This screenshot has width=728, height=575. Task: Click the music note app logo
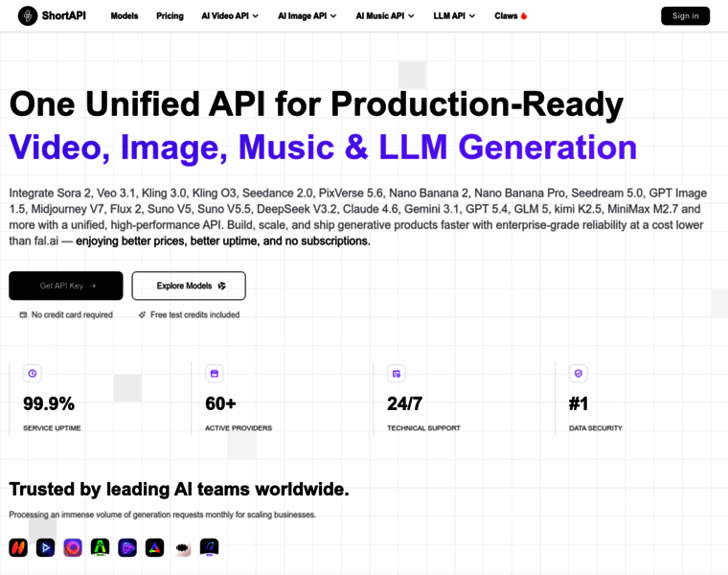pos(210,547)
